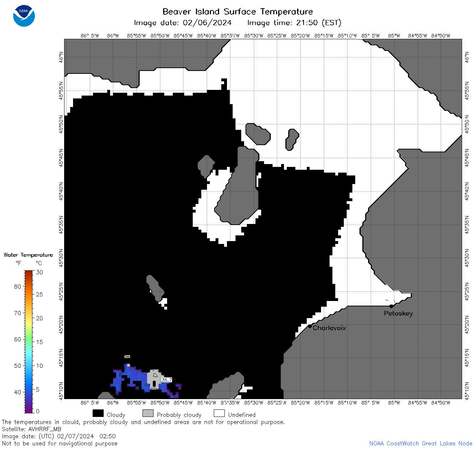Screen dimensions: 476x449
Task: Click the Undefined legend text label
Action: point(242,415)
